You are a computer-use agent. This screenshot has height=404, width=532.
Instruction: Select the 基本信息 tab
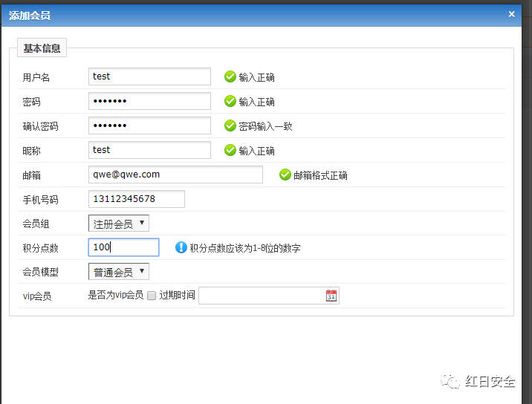click(x=42, y=48)
